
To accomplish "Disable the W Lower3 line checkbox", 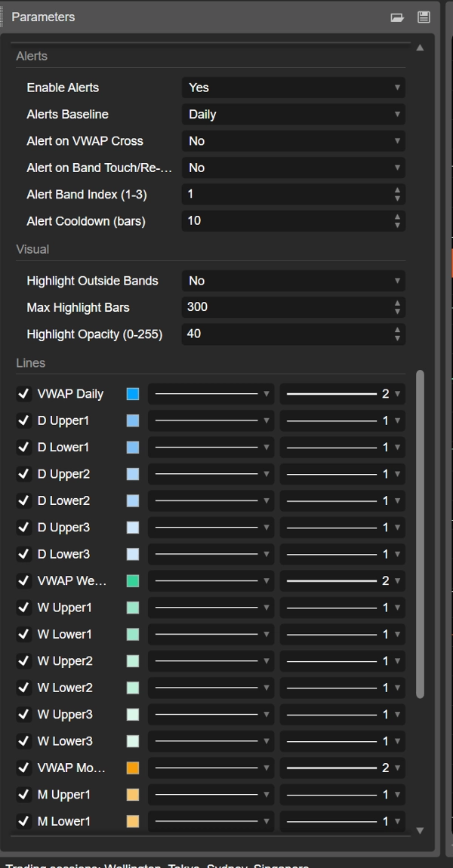I will click(x=23, y=741).
